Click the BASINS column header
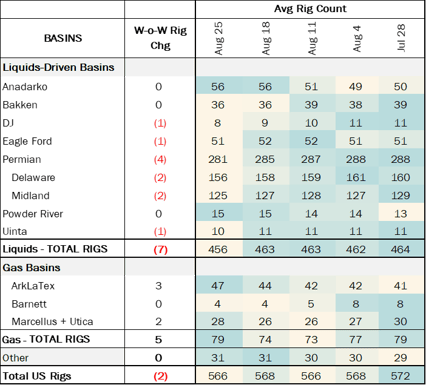The width and height of the screenshot is (426, 385). 63,38
